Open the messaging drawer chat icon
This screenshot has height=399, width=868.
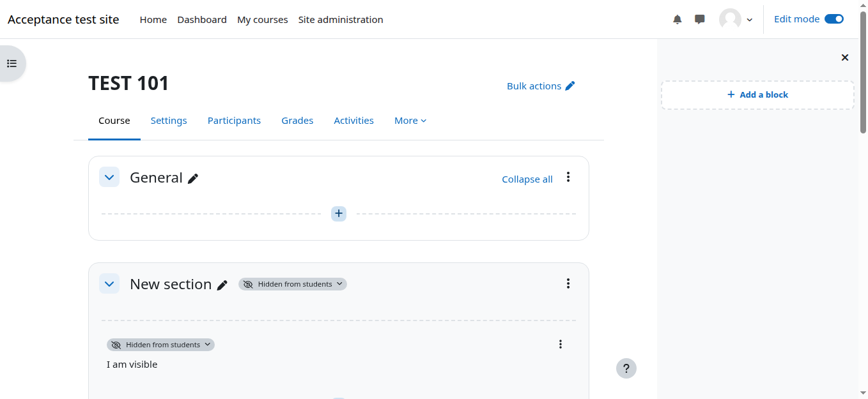[x=700, y=19]
